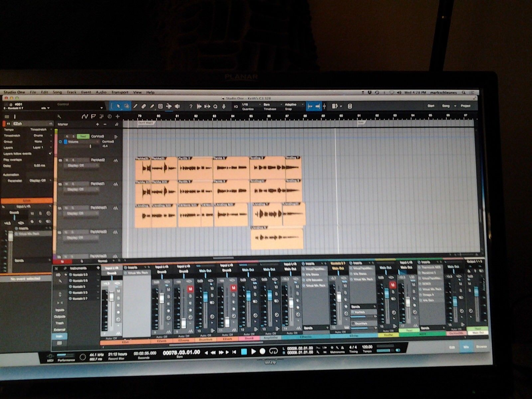The width and height of the screenshot is (532, 399).
Task: Toggle mute on the CorVox3 track
Action: pos(67,136)
